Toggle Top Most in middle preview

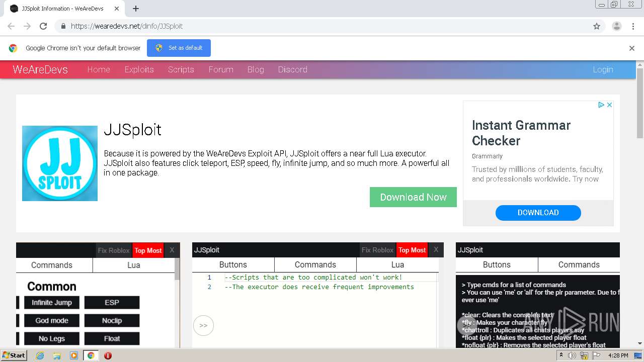pyautogui.click(x=412, y=250)
